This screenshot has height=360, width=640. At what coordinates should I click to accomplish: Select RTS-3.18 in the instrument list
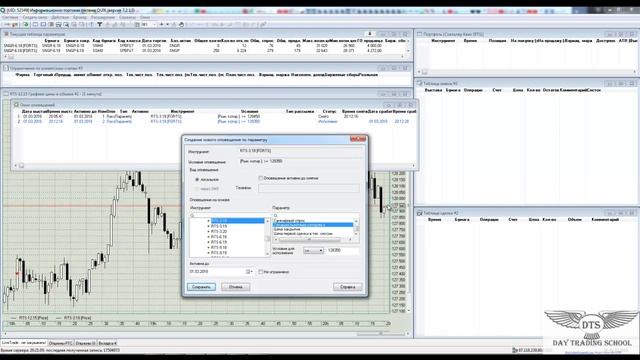pos(238,221)
